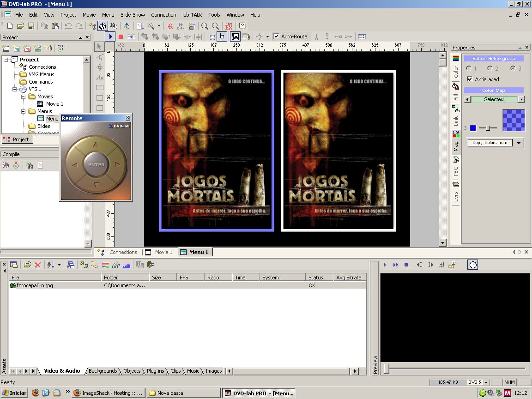The height and width of the screenshot is (399, 532).
Task: Click the checkered blue color preview
Action: (514, 120)
